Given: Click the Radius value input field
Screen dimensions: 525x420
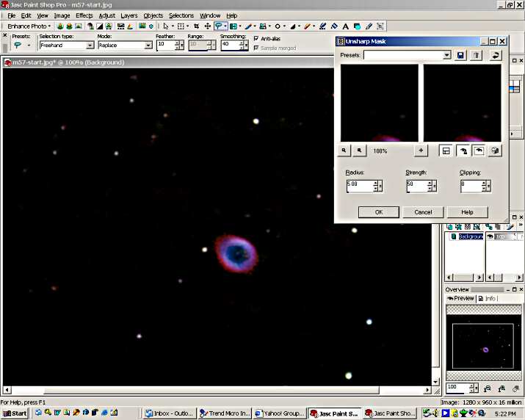Looking at the screenshot, I should (x=359, y=186).
